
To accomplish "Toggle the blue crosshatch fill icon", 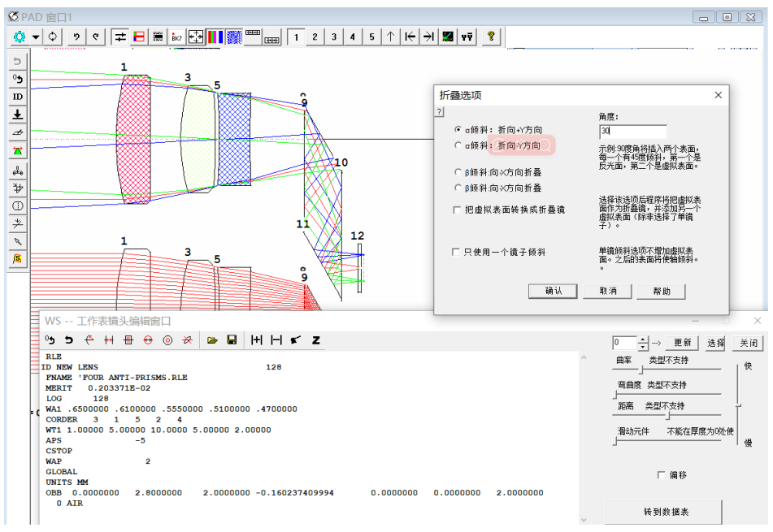I will tap(234, 37).
